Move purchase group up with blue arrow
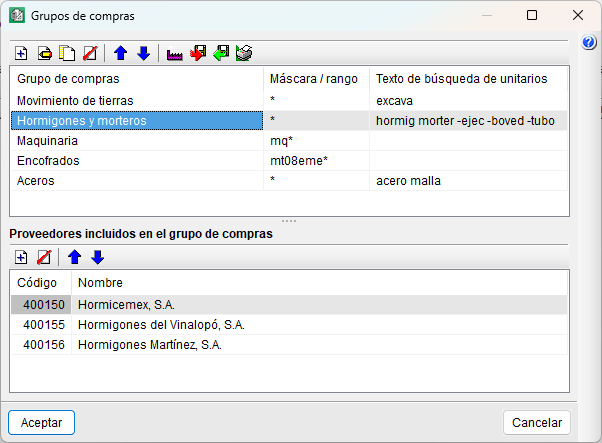 click(x=121, y=53)
